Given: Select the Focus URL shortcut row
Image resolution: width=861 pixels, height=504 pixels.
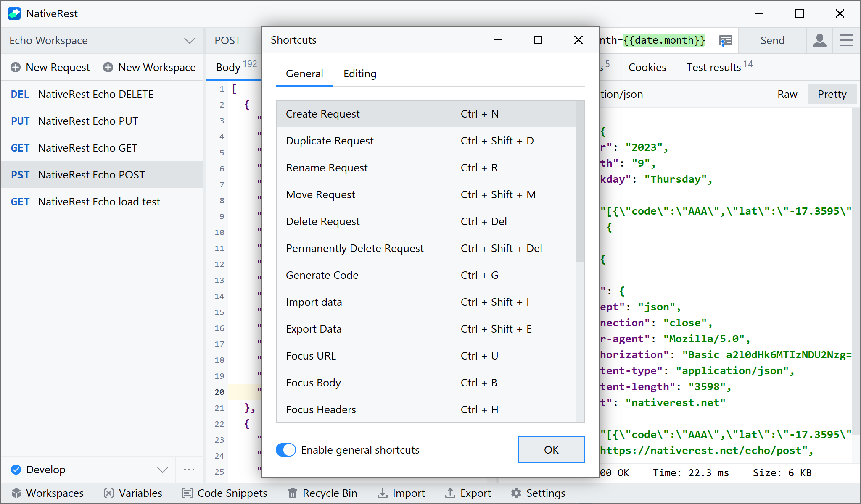Looking at the screenshot, I should tap(426, 356).
